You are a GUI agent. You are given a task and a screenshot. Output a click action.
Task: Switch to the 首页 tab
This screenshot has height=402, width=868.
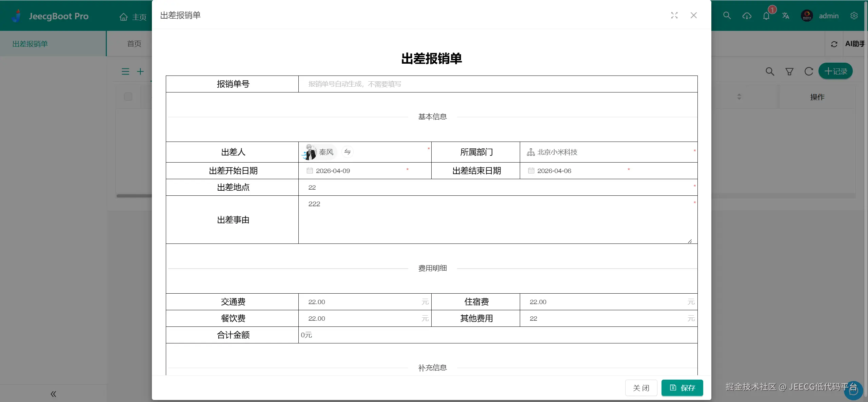[x=134, y=44]
